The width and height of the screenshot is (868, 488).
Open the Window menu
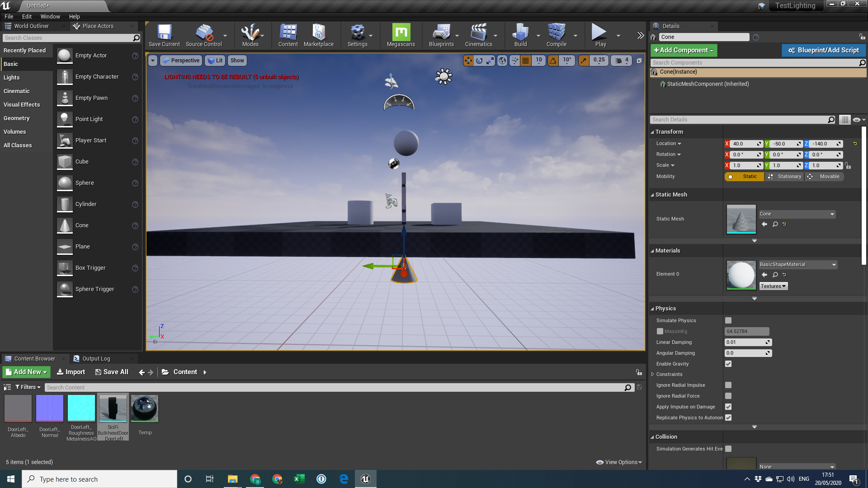50,16
